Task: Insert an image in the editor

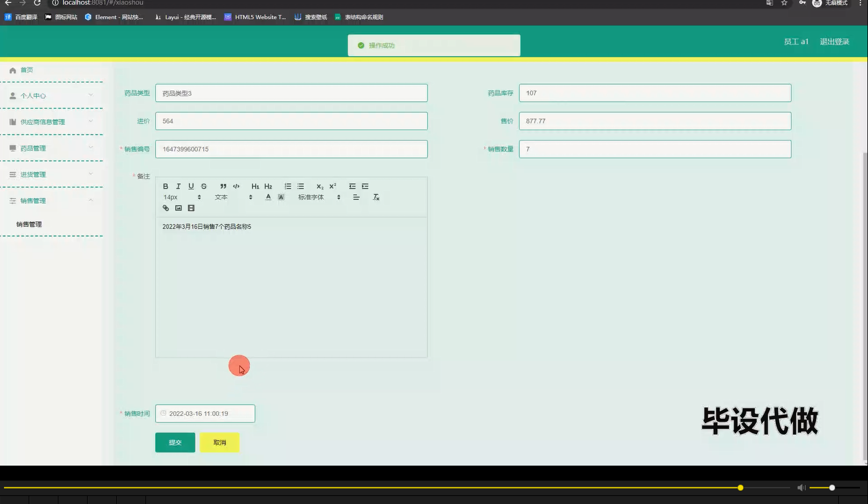Action: coord(179,208)
